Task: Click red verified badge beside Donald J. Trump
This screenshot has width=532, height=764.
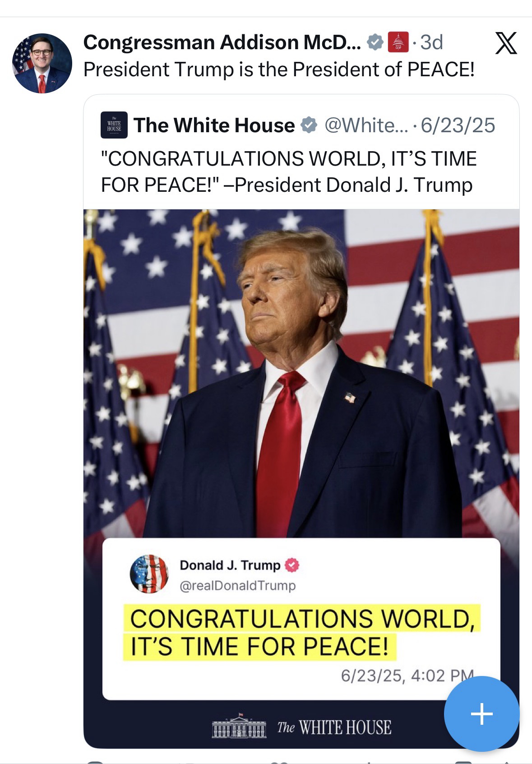Action: click(x=292, y=565)
